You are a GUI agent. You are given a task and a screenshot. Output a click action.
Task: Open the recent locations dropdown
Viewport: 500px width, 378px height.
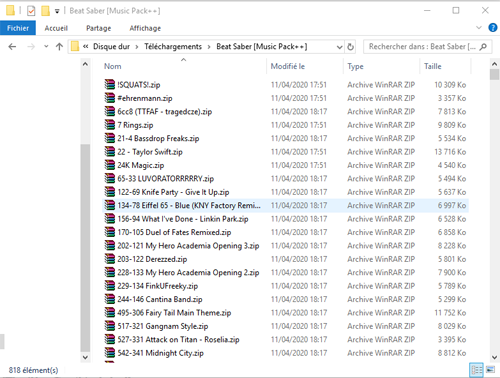coord(46,47)
